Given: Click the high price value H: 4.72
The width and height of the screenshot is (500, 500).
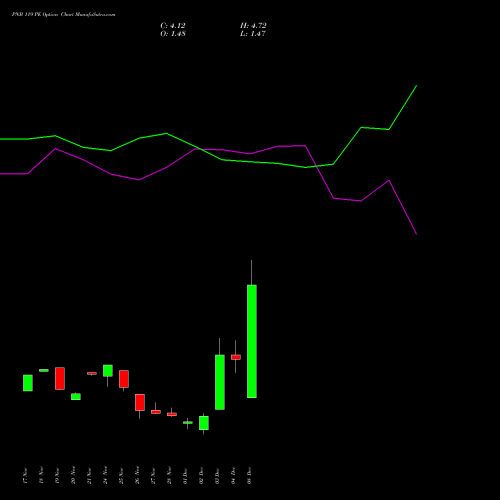Looking at the screenshot, I should coord(253,26).
